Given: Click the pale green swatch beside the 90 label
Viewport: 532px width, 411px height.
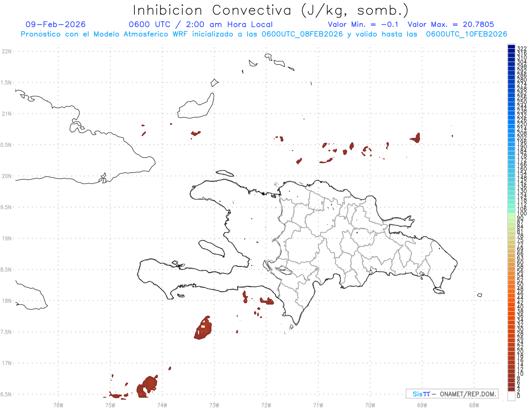Looking at the screenshot, I should 511,216.
